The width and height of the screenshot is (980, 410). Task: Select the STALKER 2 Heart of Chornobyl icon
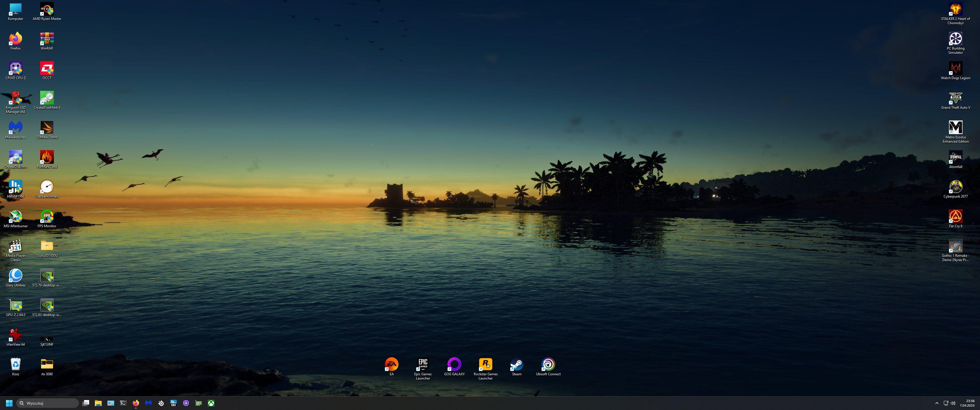(x=955, y=9)
